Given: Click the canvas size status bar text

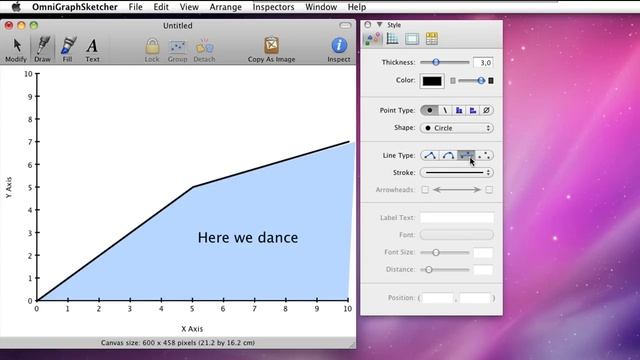Looking at the screenshot, I should tap(178, 343).
